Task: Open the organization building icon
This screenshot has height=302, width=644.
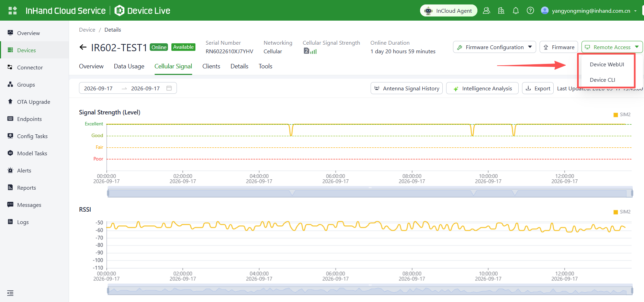Action: pyautogui.click(x=501, y=11)
